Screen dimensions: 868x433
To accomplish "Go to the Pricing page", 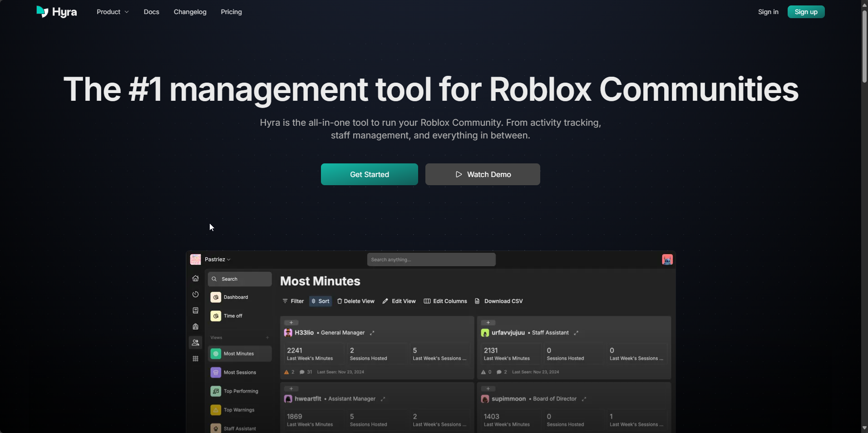I will (x=232, y=12).
